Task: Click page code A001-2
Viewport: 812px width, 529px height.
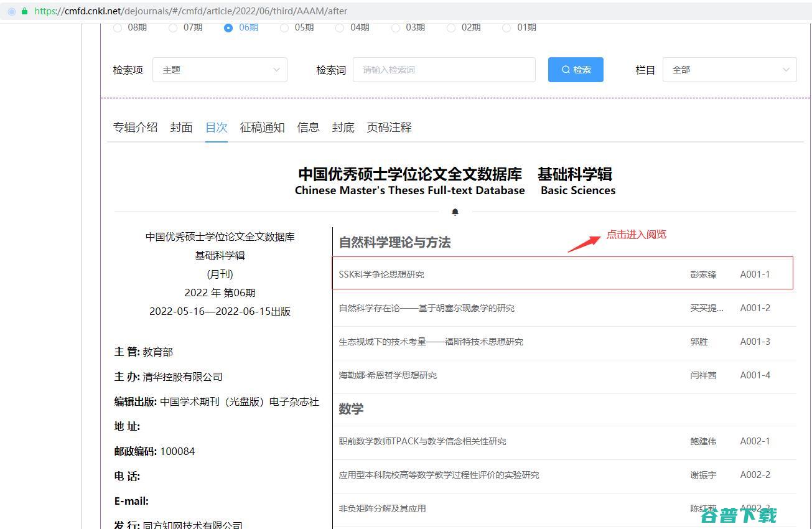Action: (755, 308)
